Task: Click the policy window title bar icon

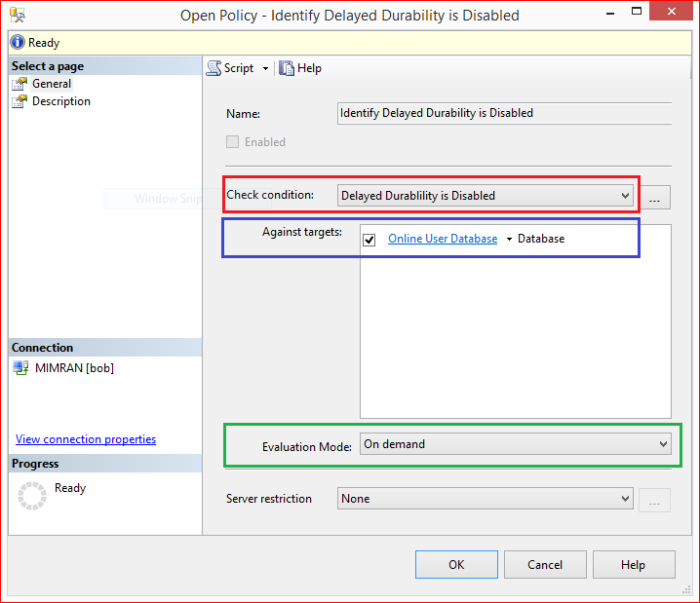Action: click(17, 16)
